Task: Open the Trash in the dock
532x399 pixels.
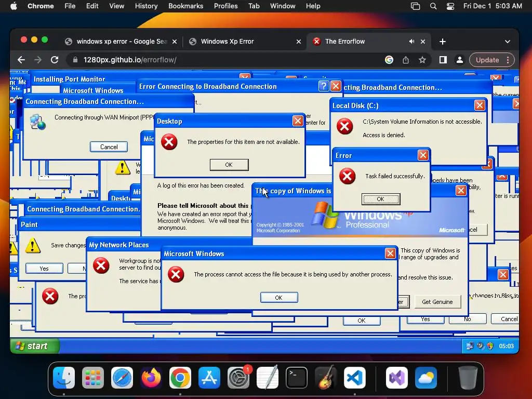Action: coord(468,378)
